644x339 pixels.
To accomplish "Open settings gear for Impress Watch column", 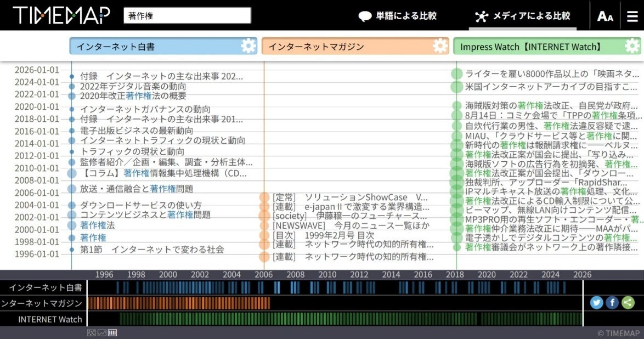I will point(632,46).
